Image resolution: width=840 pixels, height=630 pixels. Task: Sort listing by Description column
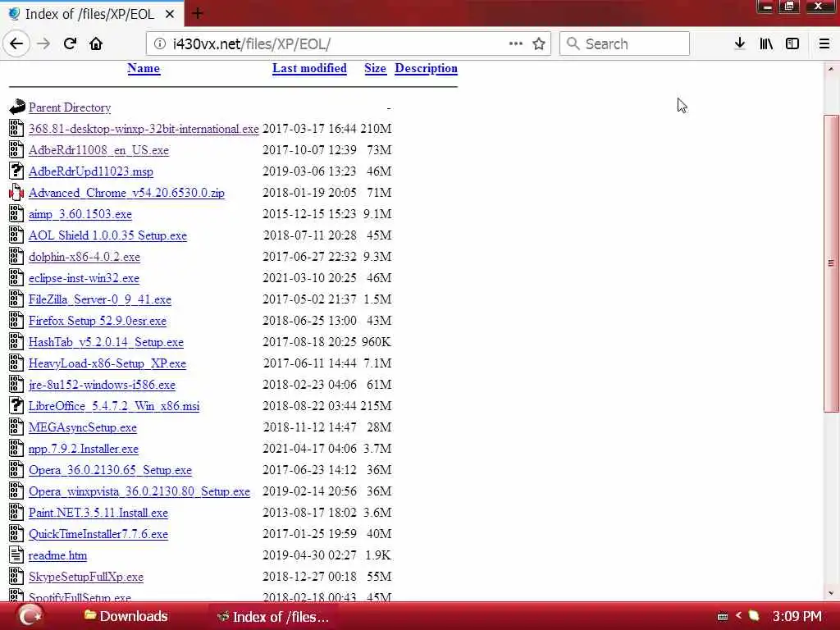tap(426, 69)
